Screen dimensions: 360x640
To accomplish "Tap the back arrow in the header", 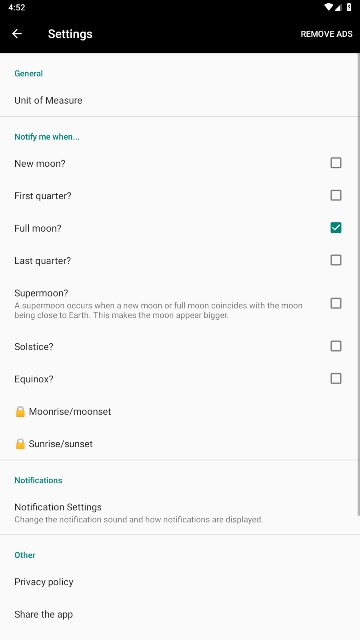I will click(x=17, y=33).
